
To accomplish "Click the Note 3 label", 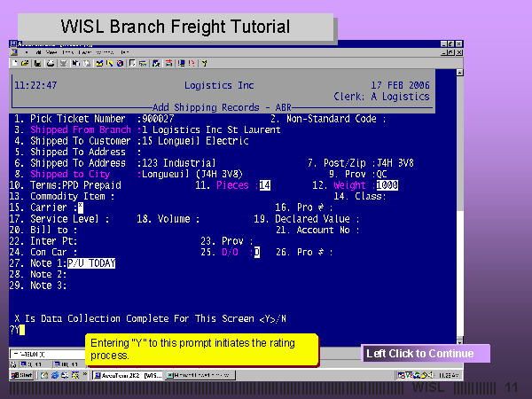I will coord(46,286).
